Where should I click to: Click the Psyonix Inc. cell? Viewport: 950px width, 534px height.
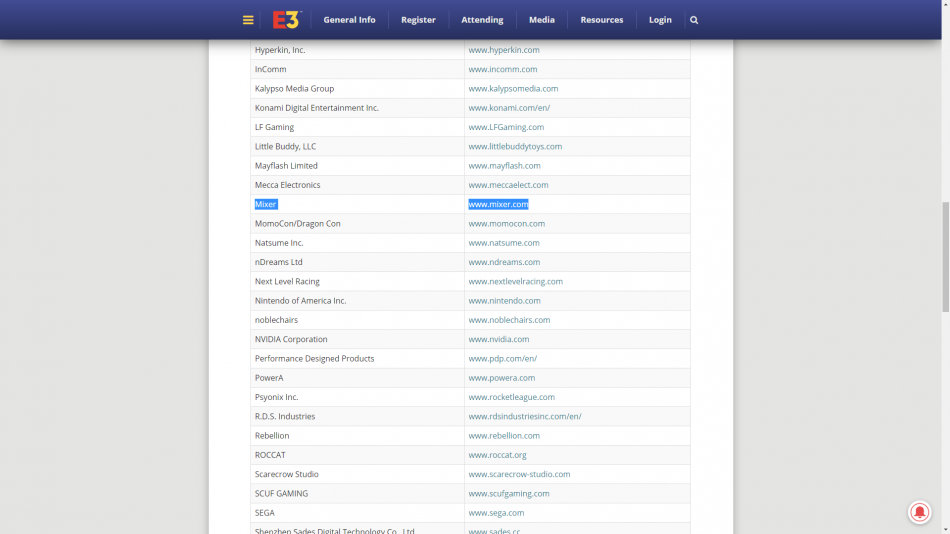click(x=357, y=397)
